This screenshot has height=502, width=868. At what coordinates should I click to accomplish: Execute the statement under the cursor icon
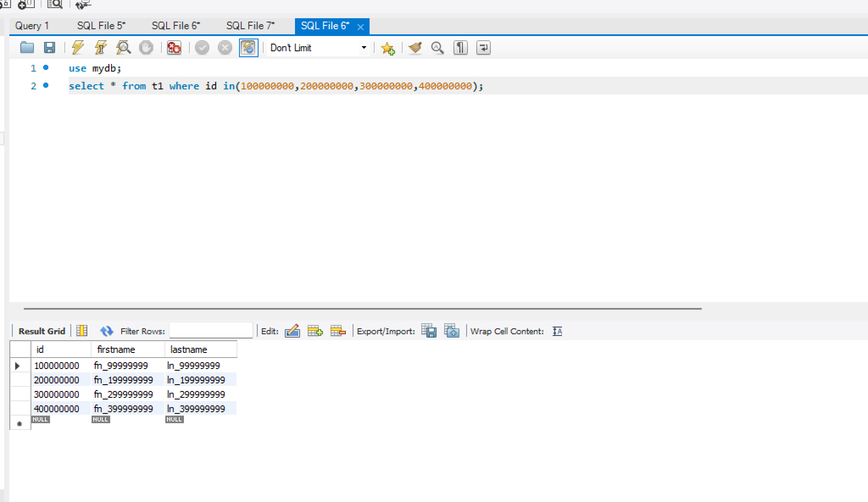click(100, 47)
